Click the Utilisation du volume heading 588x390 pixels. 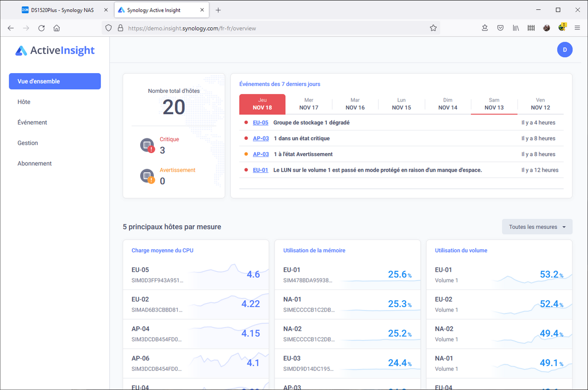tap(461, 250)
